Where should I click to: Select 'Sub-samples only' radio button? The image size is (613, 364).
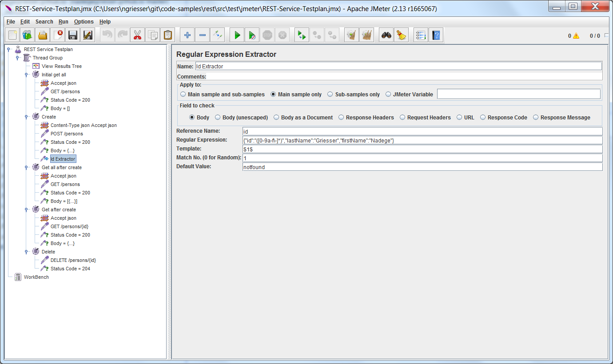[330, 94]
